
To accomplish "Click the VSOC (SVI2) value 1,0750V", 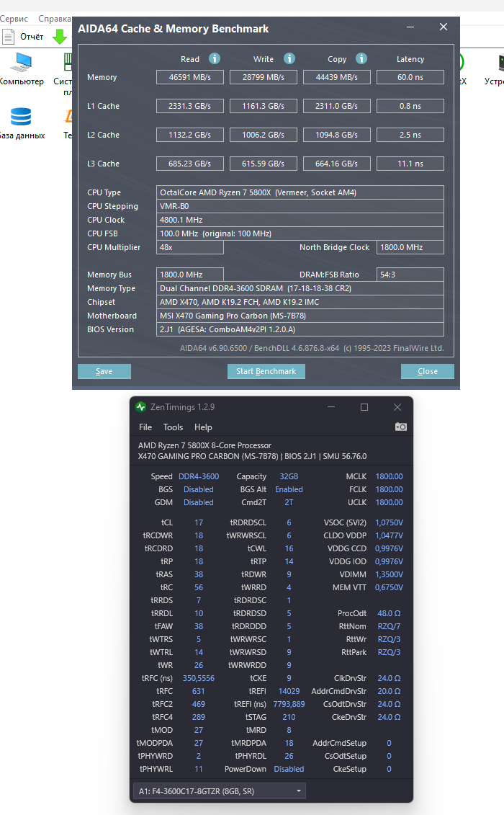I will pyautogui.click(x=390, y=523).
